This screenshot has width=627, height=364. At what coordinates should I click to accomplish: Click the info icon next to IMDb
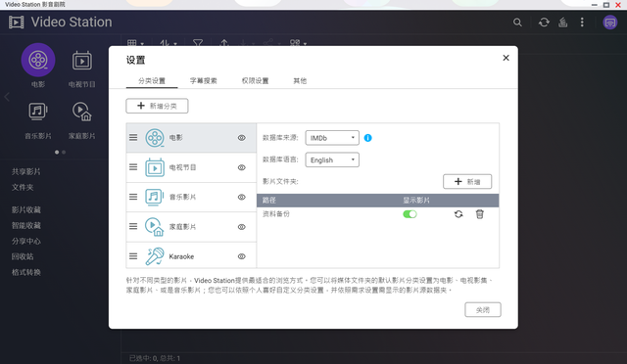click(368, 138)
